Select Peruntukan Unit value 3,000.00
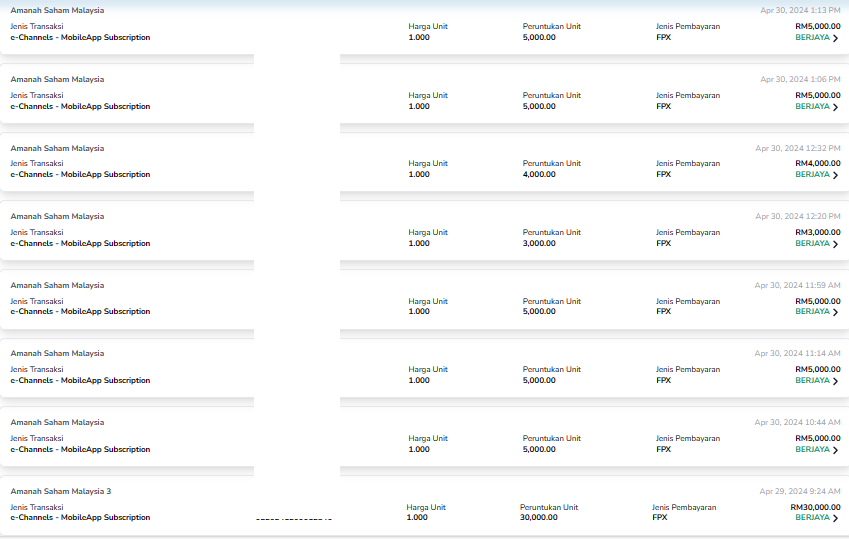 click(539, 243)
